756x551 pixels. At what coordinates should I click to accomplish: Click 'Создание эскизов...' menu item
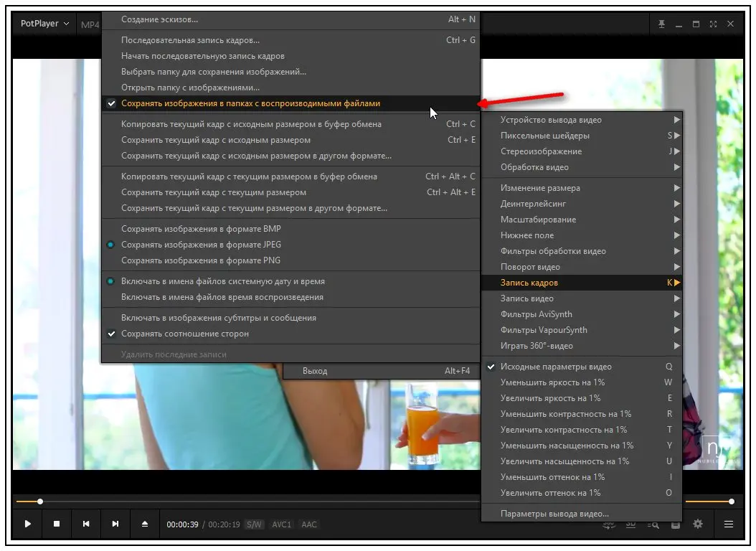159,19
